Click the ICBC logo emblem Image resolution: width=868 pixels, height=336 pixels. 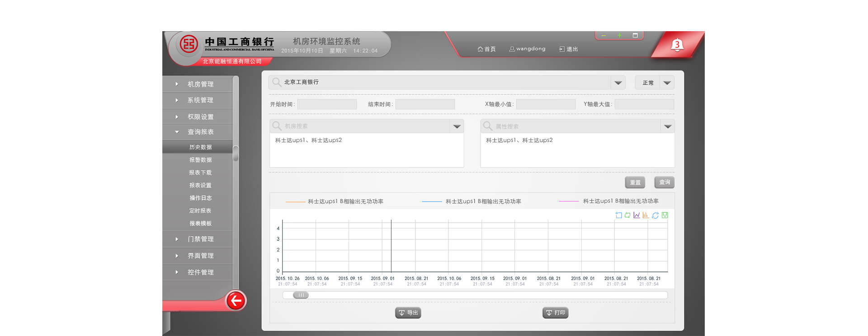pos(189,44)
